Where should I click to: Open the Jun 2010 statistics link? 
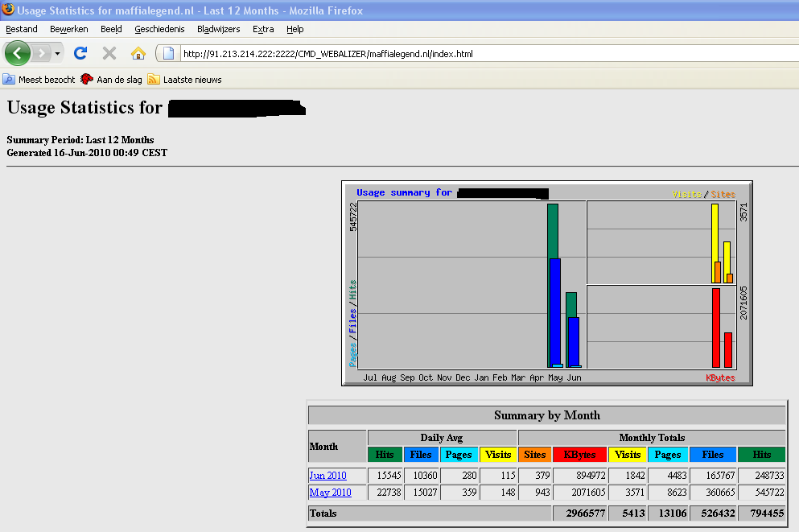(327, 476)
